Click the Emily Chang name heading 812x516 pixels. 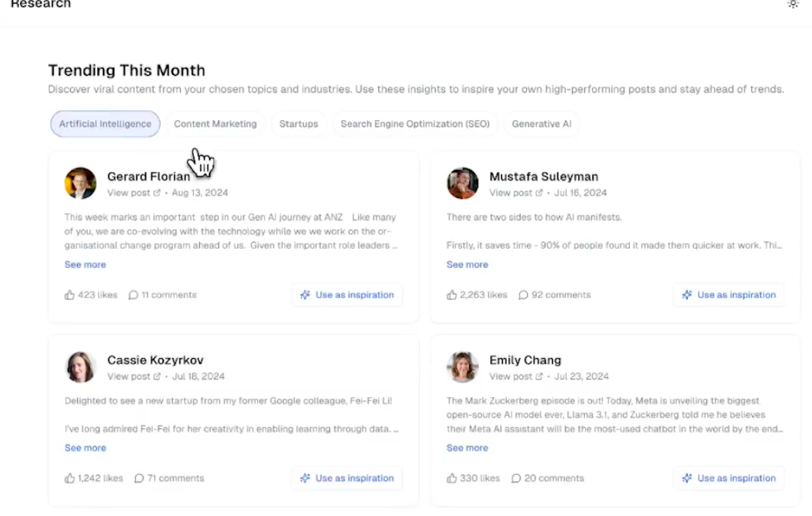pos(525,360)
